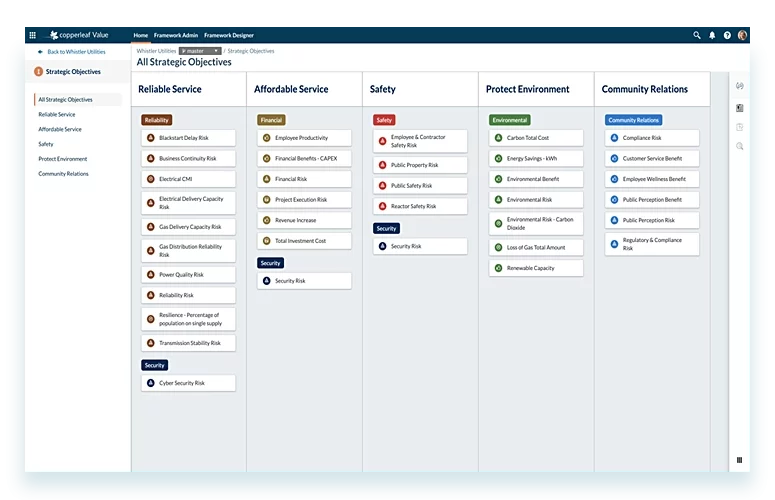
Task: Click the Public Property Risk icon
Action: [382, 165]
